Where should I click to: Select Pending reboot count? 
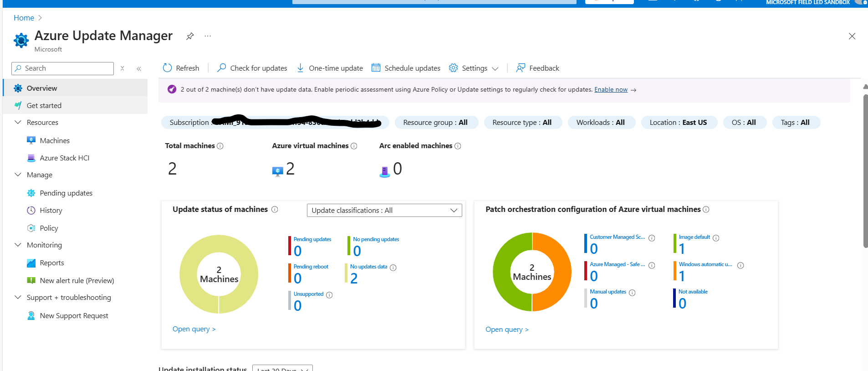(297, 278)
